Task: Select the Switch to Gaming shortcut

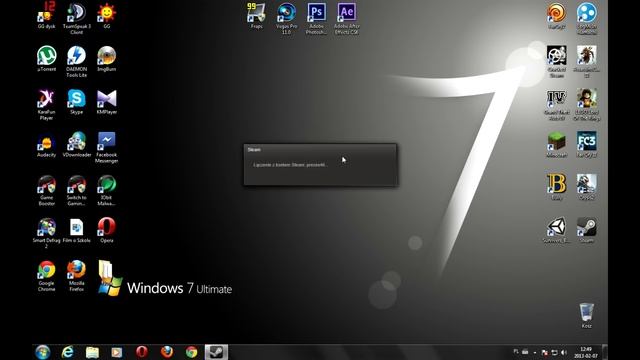Action: [x=77, y=190]
